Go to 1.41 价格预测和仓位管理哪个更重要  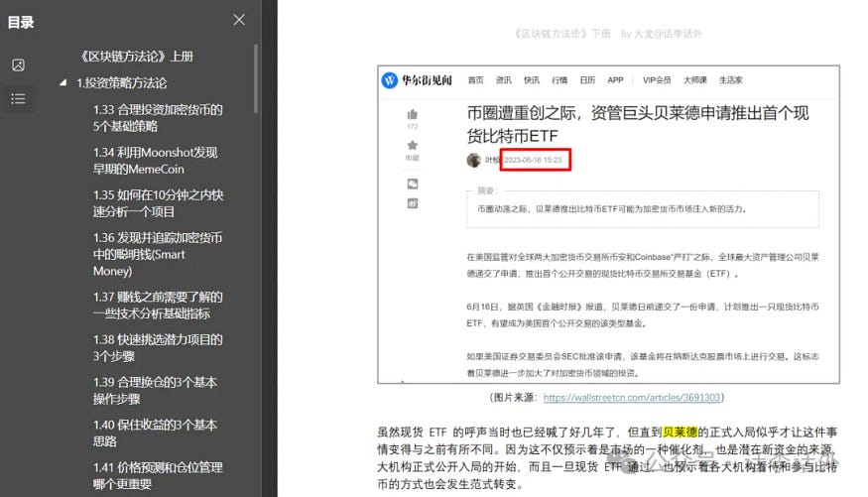point(158,475)
